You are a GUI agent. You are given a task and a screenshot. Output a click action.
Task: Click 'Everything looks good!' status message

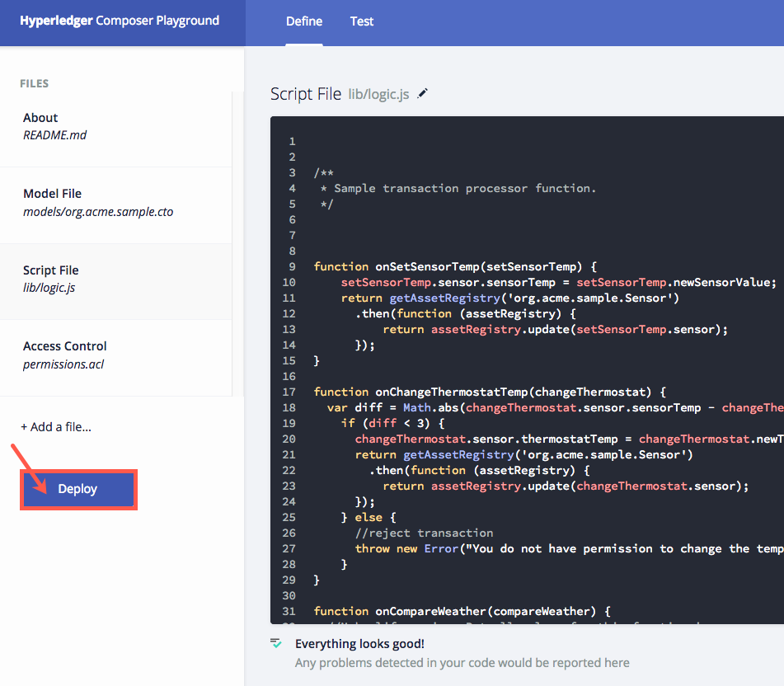(x=359, y=644)
